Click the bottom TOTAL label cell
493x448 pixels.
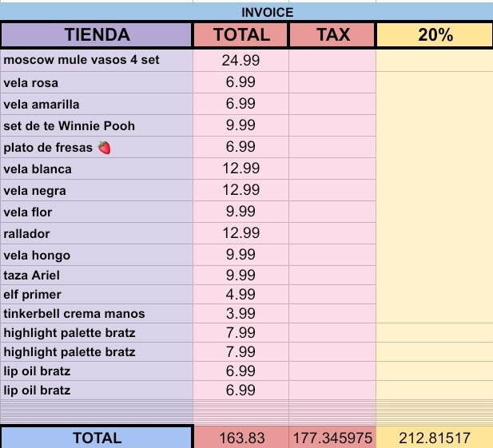(x=97, y=438)
